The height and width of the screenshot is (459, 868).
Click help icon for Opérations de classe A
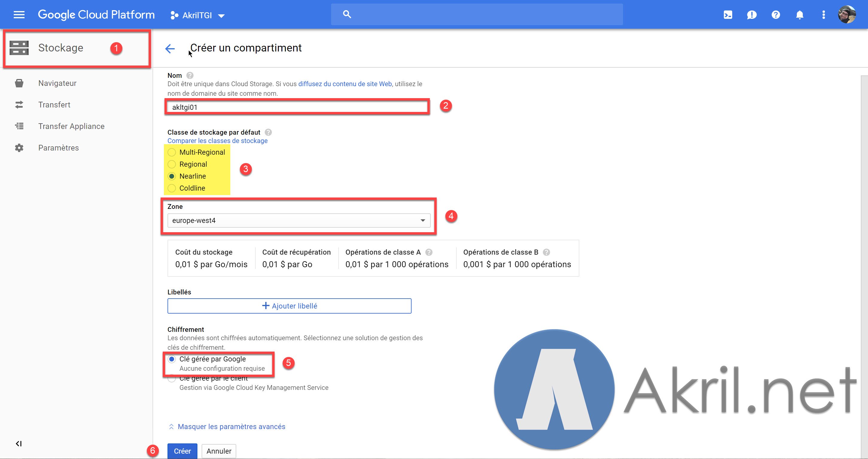point(429,252)
